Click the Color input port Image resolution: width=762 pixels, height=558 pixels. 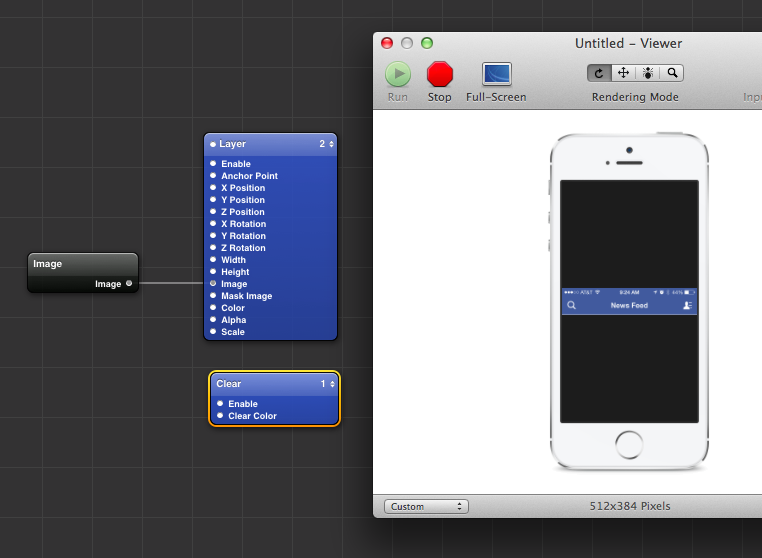point(213,307)
